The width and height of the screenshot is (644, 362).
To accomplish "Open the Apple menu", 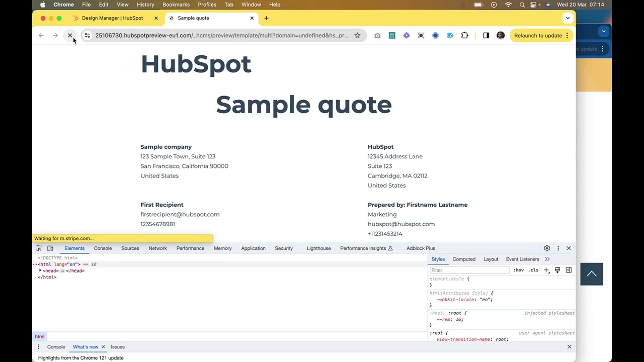I will coord(42,5).
